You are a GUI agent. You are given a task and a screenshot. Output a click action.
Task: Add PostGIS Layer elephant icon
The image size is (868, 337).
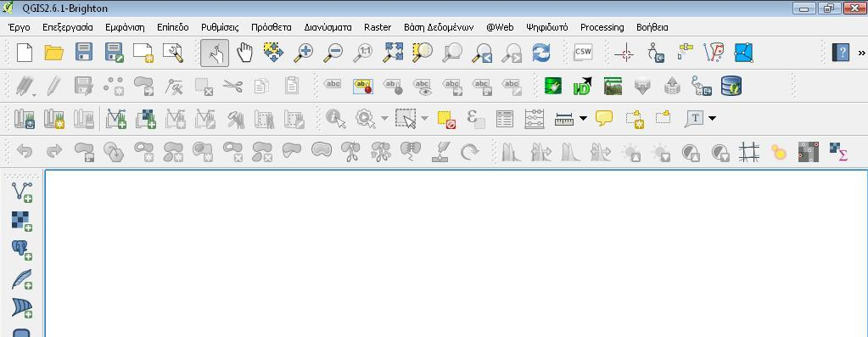[22, 250]
